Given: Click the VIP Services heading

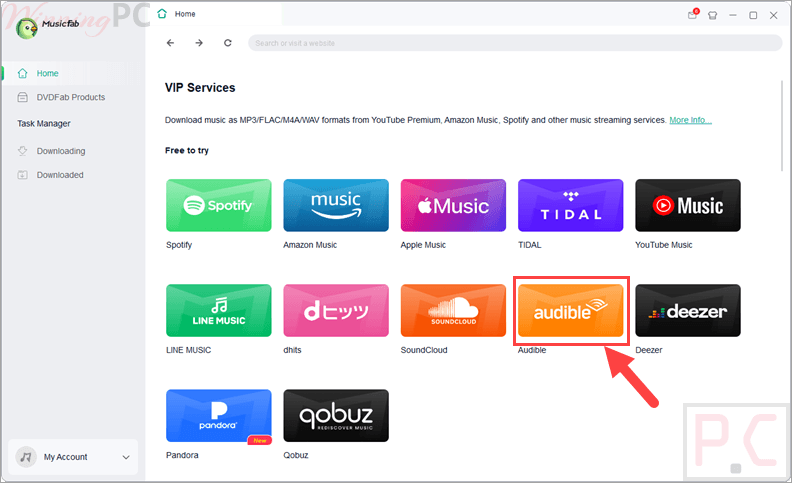Looking at the screenshot, I should (x=200, y=88).
